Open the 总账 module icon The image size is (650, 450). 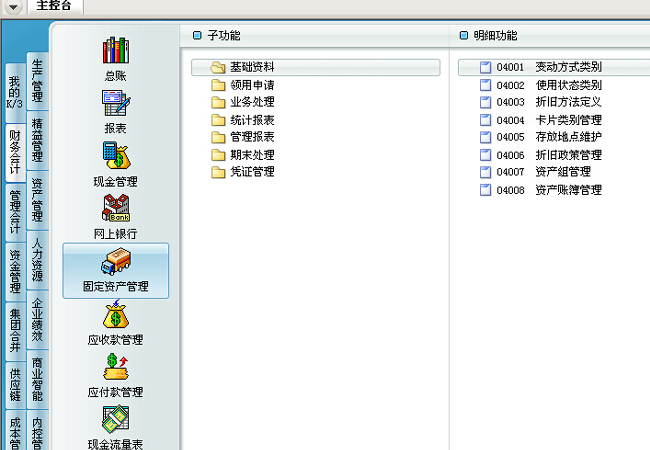tap(116, 51)
